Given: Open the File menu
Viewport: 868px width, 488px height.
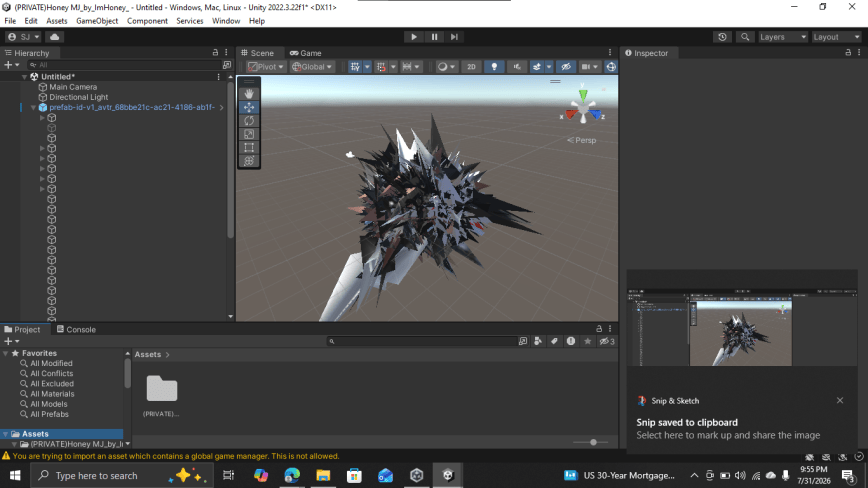Looking at the screenshot, I should 10,21.
